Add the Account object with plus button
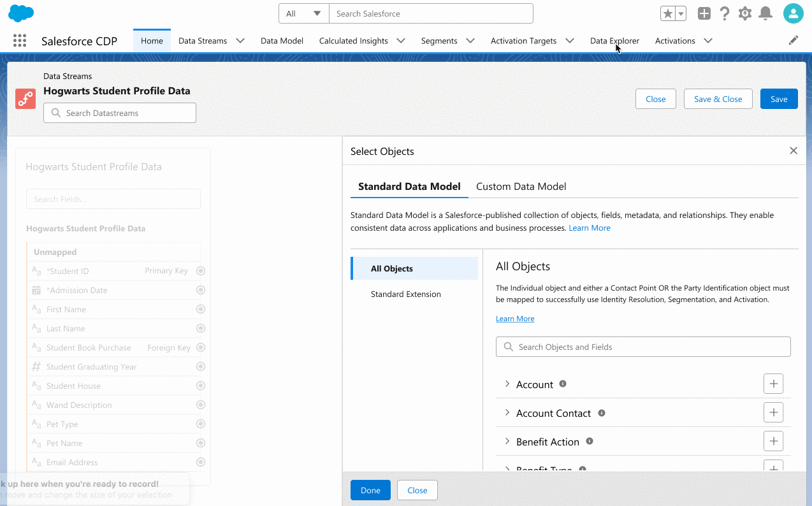Screen dimensions: 812x506 pos(773,384)
